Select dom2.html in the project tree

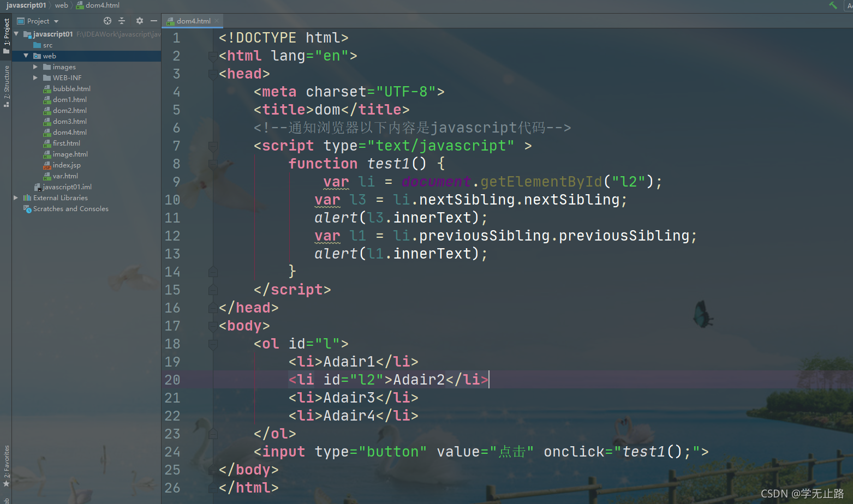point(70,111)
